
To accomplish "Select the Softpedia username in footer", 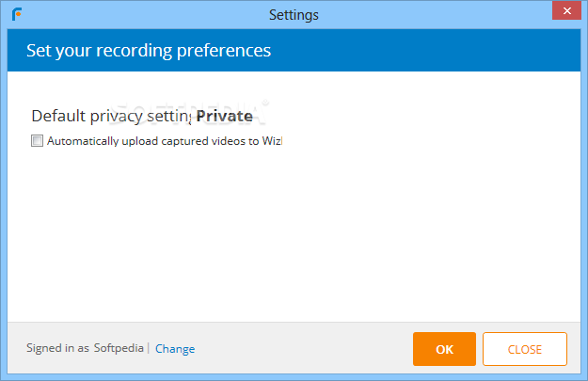I will tap(119, 348).
